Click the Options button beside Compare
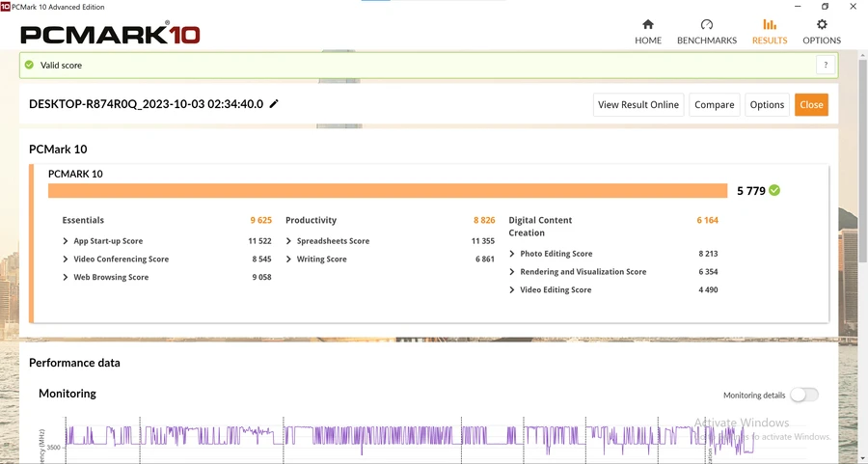The height and width of the screenshot is (464, 868). click(767, 104)
